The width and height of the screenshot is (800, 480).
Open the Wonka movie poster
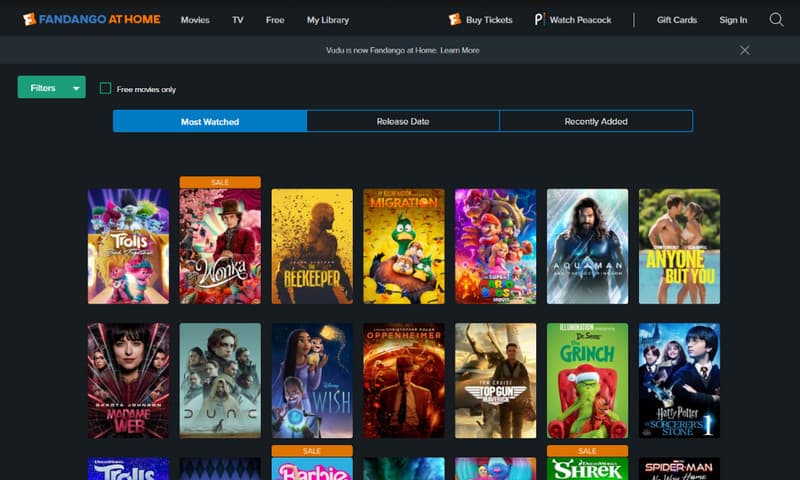(220, 246)
